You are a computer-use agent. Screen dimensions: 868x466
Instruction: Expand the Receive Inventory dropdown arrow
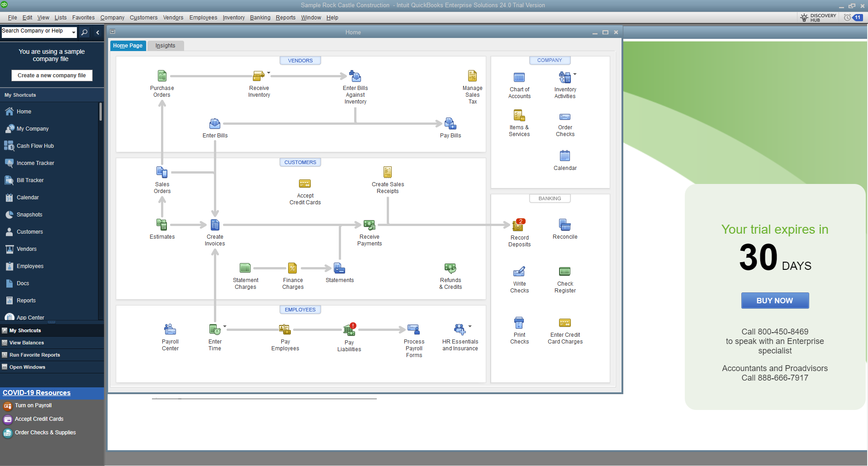pos(268,73)
